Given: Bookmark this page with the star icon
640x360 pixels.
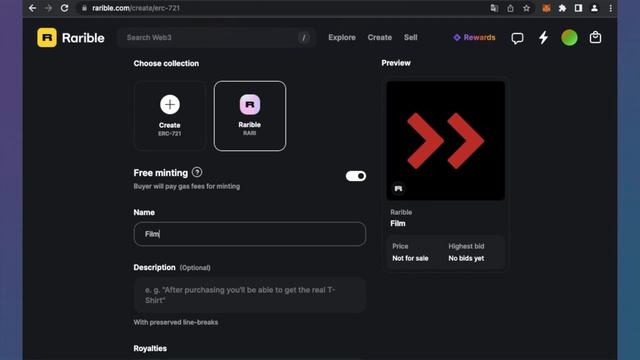Looking at the screenshot, I should 527,8.
